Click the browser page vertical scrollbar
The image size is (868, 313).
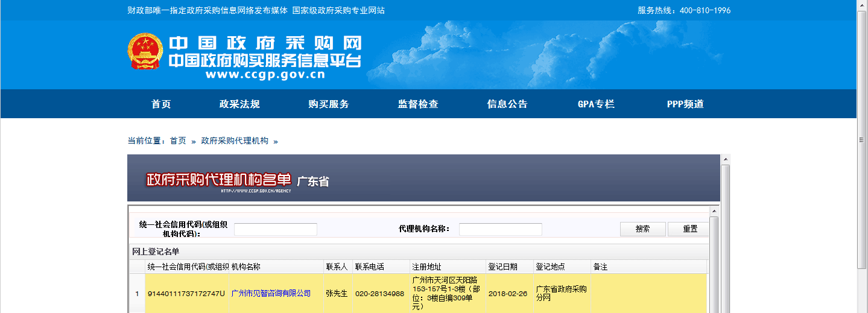pyautogui.click(x=862, y=139)
